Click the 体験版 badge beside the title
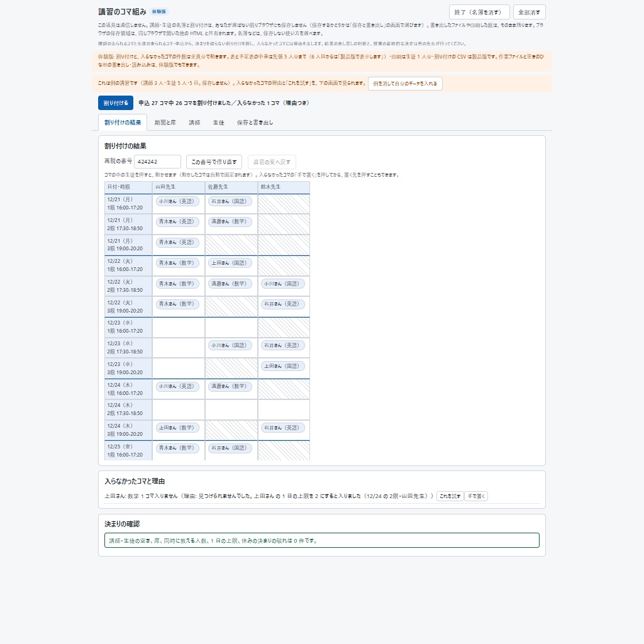 tap(159, 12)
